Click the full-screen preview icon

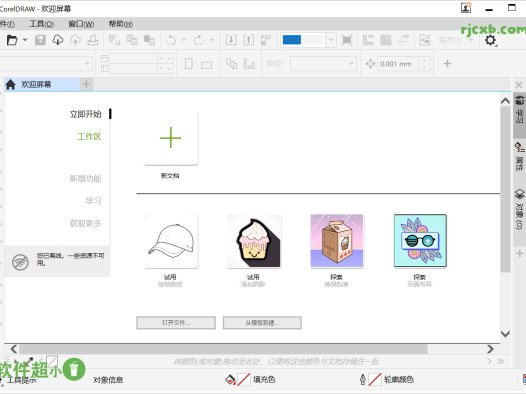347,40
